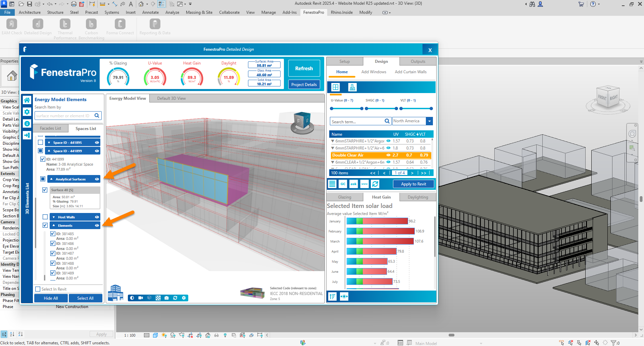Collapse the 3D Elements List with arrow icon
The height and width of the screenshot is (346, 644).
[27, 135]
